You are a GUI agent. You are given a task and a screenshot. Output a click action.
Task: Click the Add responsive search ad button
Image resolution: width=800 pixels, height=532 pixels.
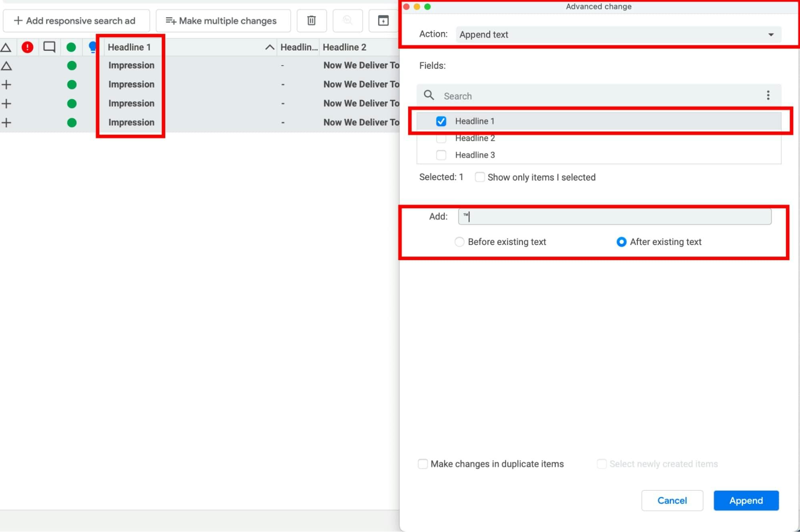76,20
